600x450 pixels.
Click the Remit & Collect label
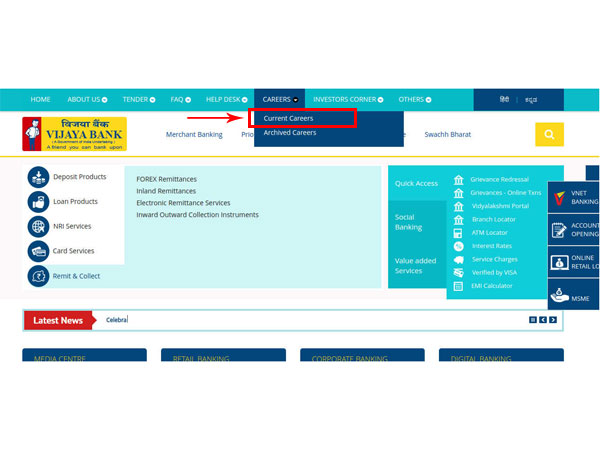[x=76, y=276]
